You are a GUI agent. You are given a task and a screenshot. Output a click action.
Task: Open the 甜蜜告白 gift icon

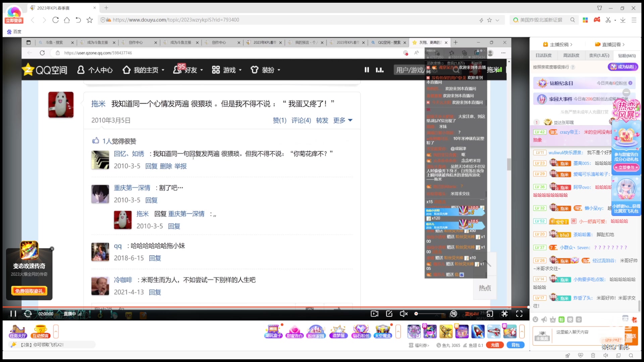click(x=294, y=331)
